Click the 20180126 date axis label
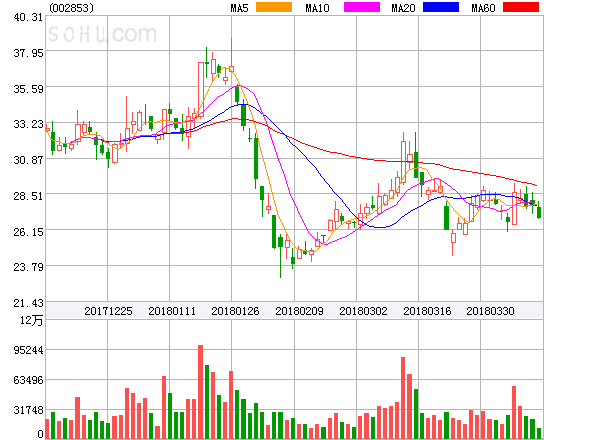 click(235, 311)
